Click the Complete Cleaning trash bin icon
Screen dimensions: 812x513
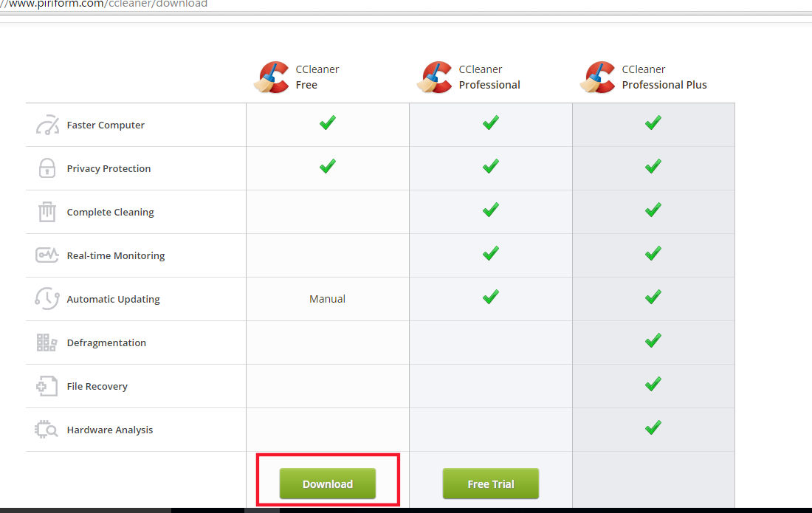(x=47, y=212)
